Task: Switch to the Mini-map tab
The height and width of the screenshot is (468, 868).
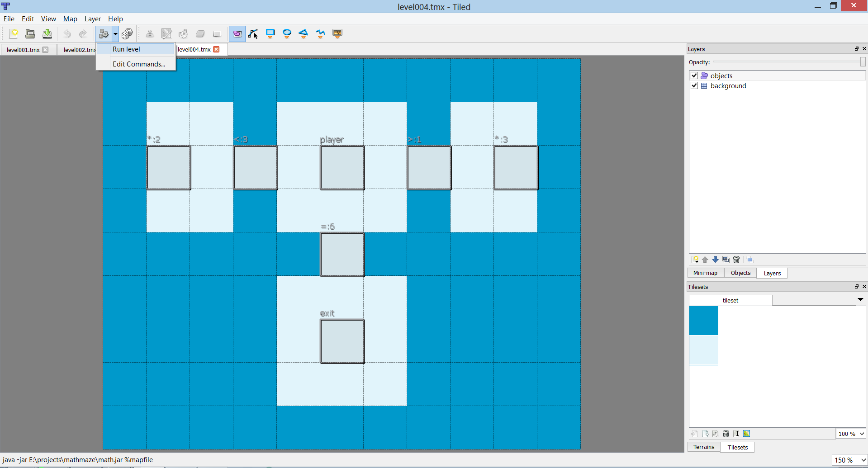Action: point(705,273)
